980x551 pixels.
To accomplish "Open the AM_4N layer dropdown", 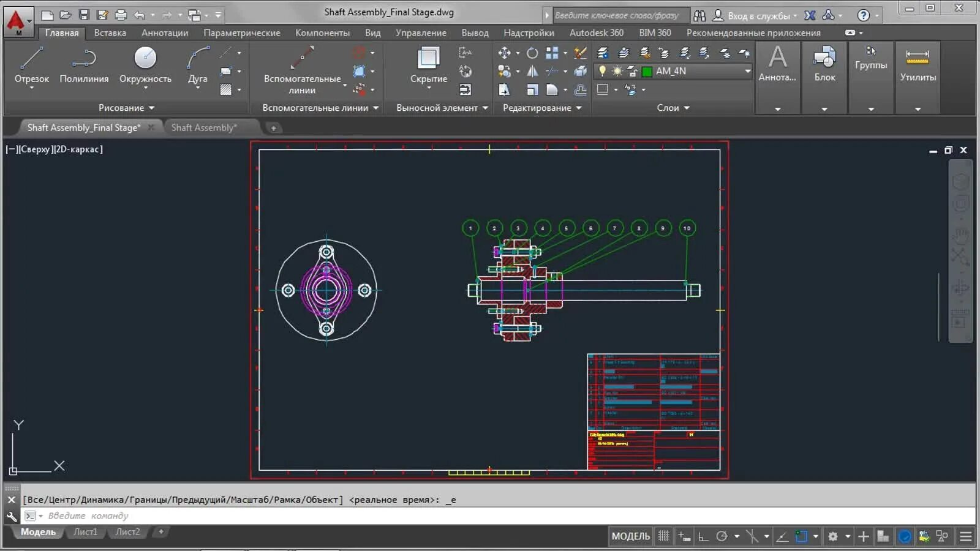I will pyautogui.click(x=747, y=71).
